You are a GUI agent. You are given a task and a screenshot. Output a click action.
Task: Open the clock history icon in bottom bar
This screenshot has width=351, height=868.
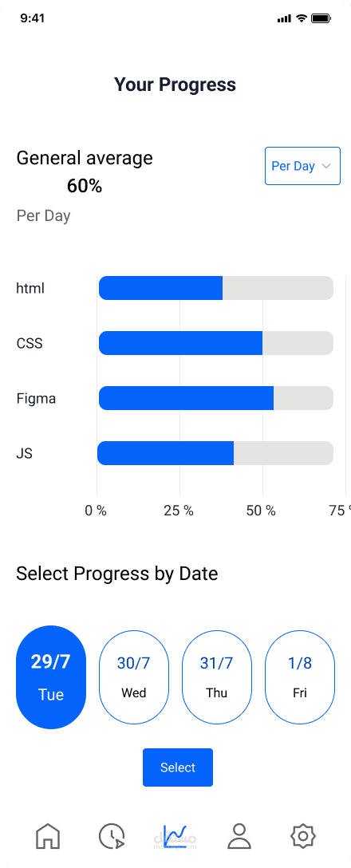(112, 836)
